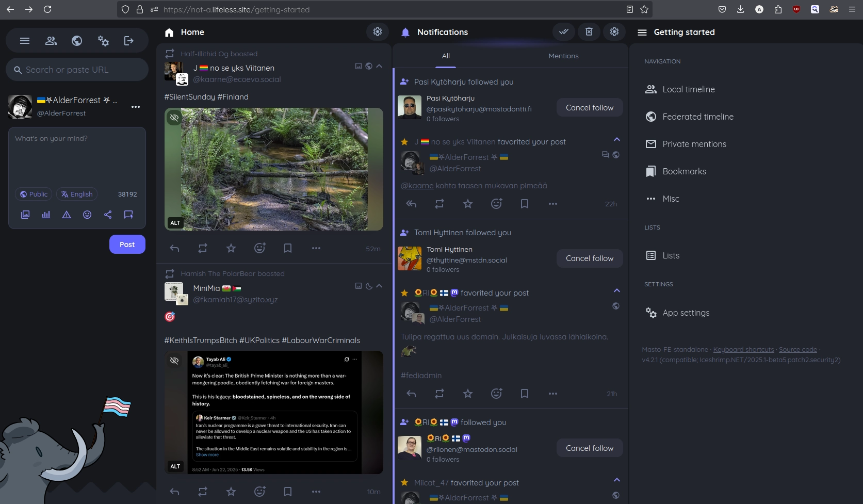Open the hamburger menu top left
The height and width of the screenshot is (504, 863).
[x=24, y=40]
